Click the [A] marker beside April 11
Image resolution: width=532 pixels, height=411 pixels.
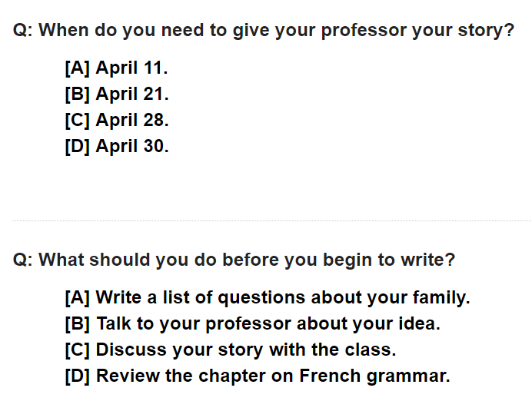[x=78, y=68]
